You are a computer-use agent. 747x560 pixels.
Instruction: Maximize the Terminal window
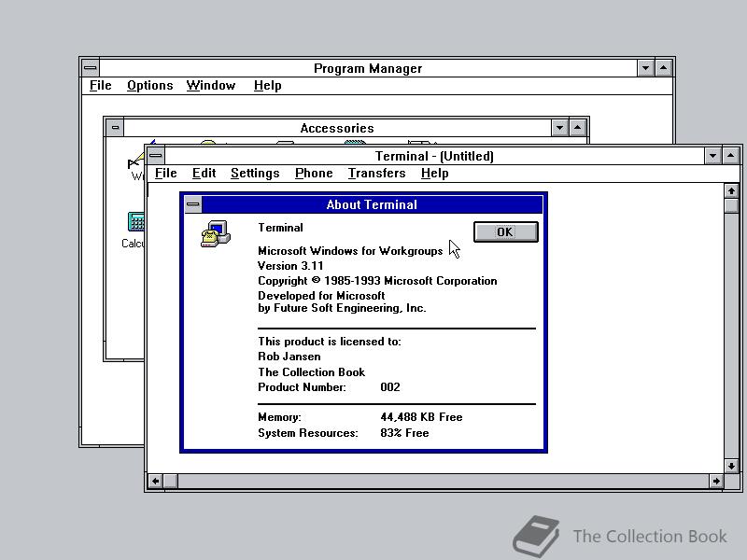click(731, 156)
